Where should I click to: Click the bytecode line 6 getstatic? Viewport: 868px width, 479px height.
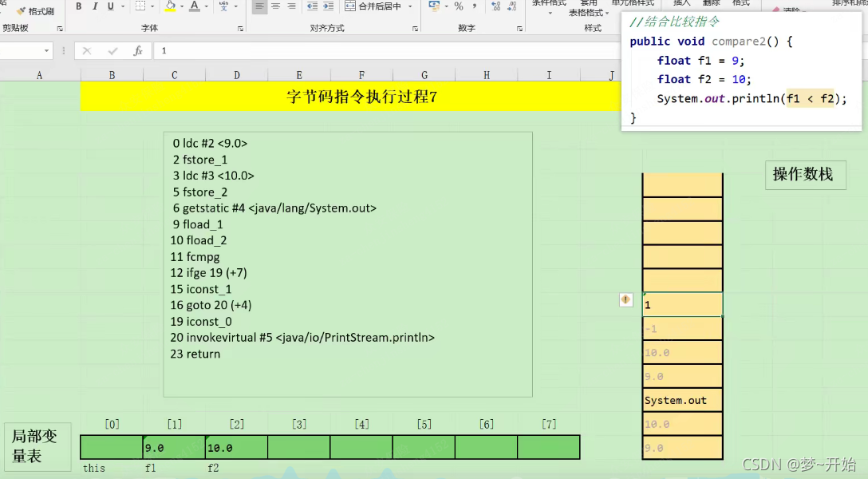pyautogui.click(x=274, y=208)
